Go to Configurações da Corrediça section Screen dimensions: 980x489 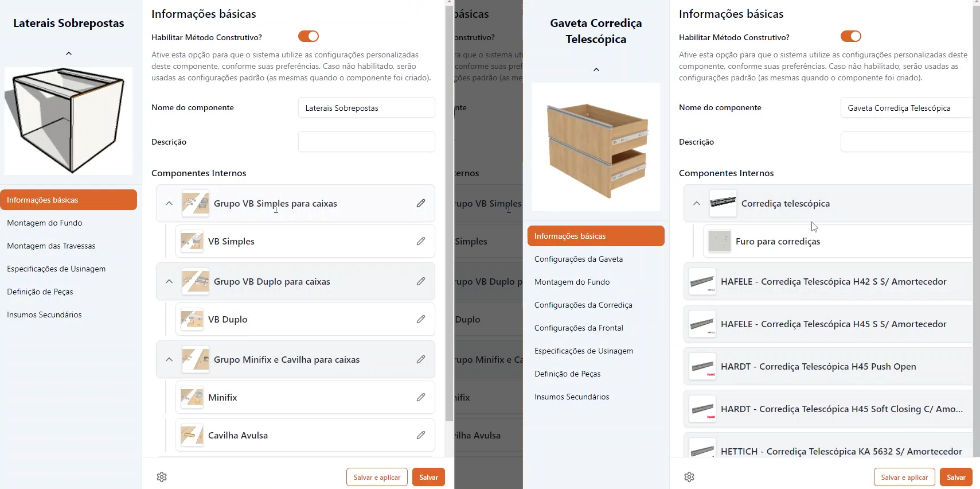point(583,305)
